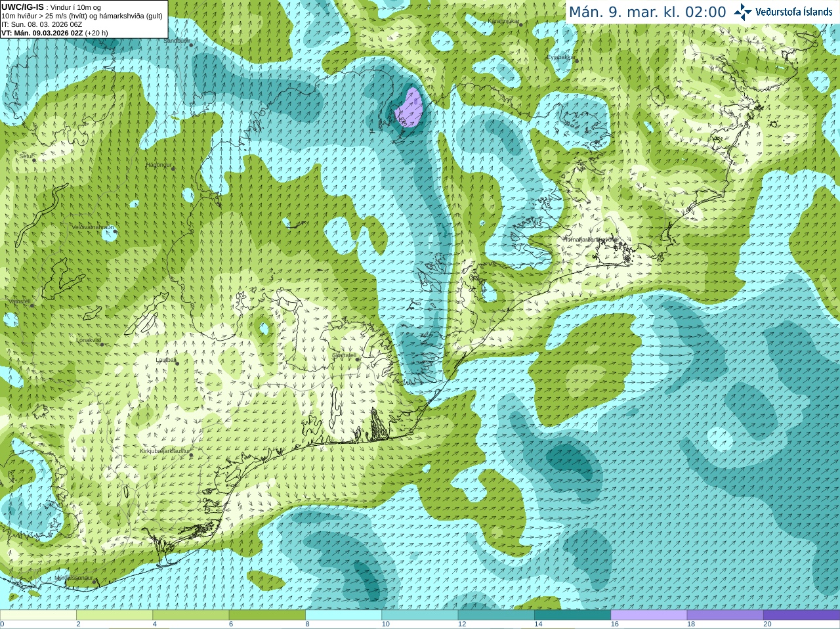840x629 pixels.
Task: Select the 14–16 m/s dark teal legend swatch
Action: point(572,615)
